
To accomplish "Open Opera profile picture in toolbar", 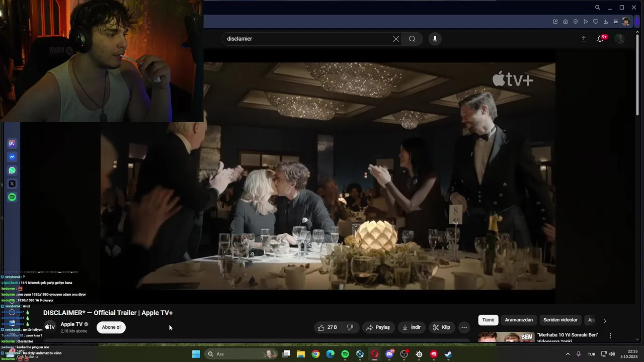I will pos(625,22).
